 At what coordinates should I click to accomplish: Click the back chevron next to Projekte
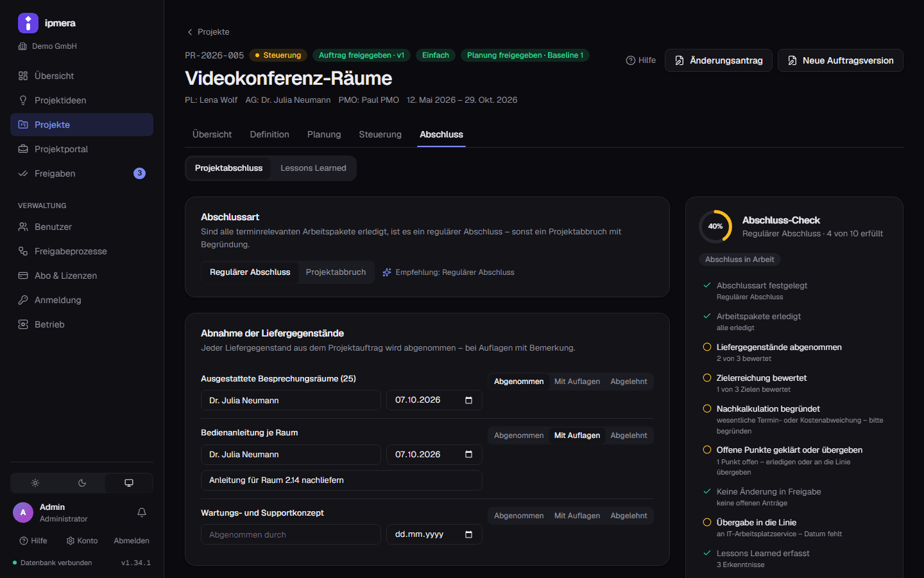pos(189,32)
